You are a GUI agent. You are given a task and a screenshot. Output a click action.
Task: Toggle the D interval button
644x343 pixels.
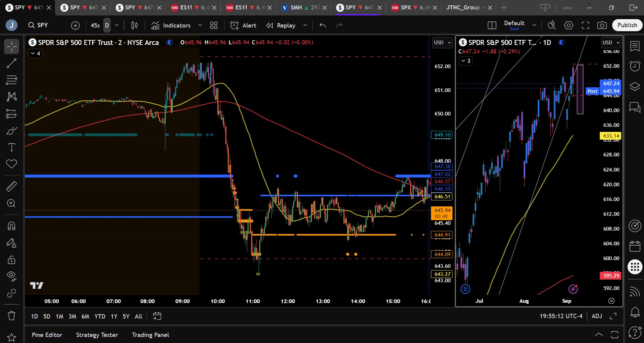pos(107,25)
